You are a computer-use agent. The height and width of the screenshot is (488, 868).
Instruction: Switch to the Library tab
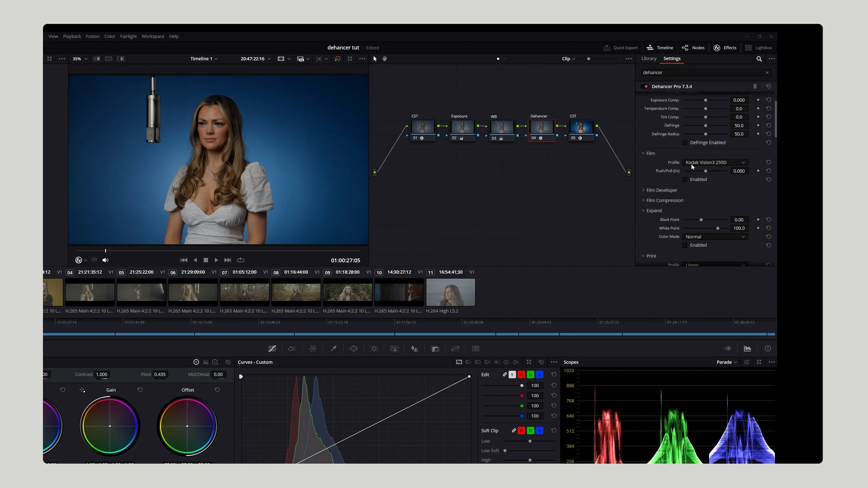649,59
